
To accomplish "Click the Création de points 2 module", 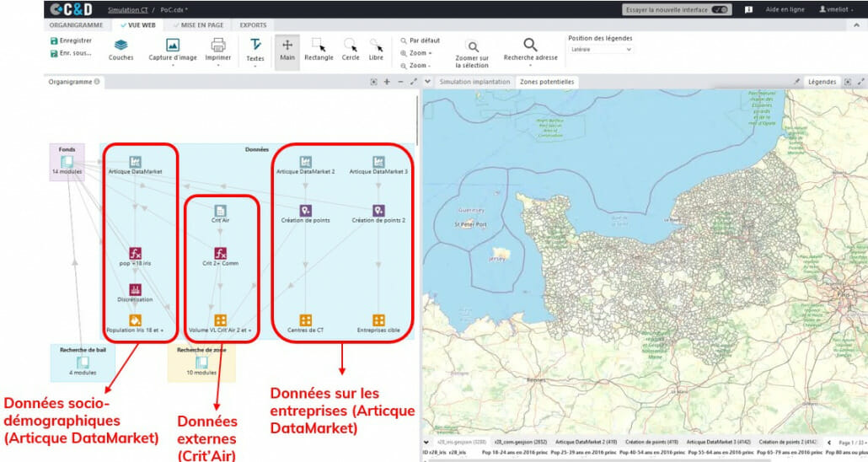I will click(x=378, y=214).
